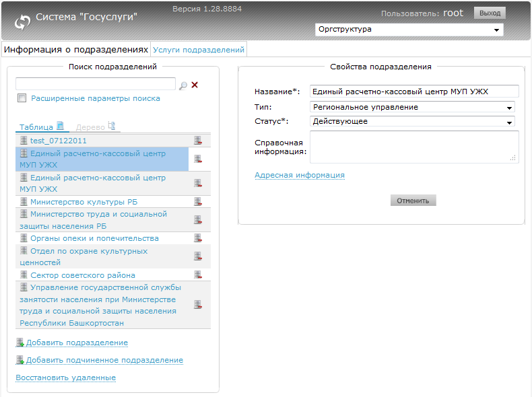
Task: Delete Отдел по охране культурных ценностей row
Action: click(x=198, y=256)
